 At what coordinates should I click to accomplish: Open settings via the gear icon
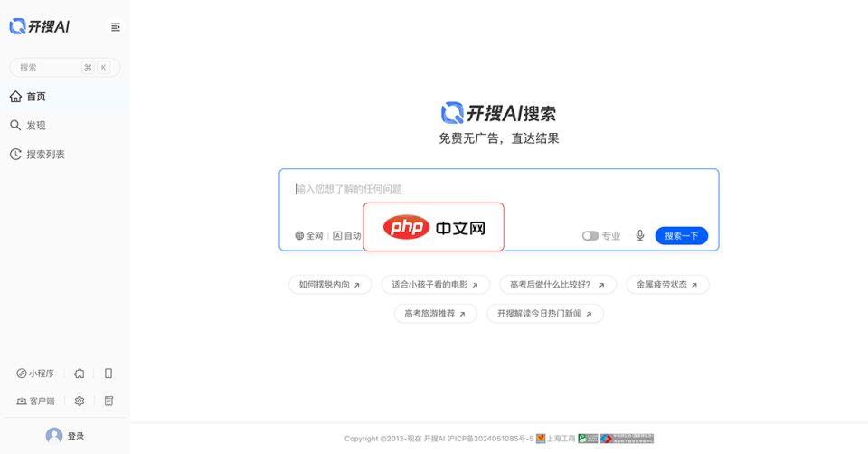coord(80,401)
